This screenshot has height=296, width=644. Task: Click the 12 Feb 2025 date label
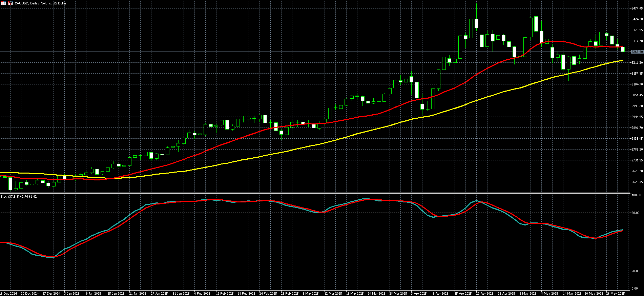225,294
